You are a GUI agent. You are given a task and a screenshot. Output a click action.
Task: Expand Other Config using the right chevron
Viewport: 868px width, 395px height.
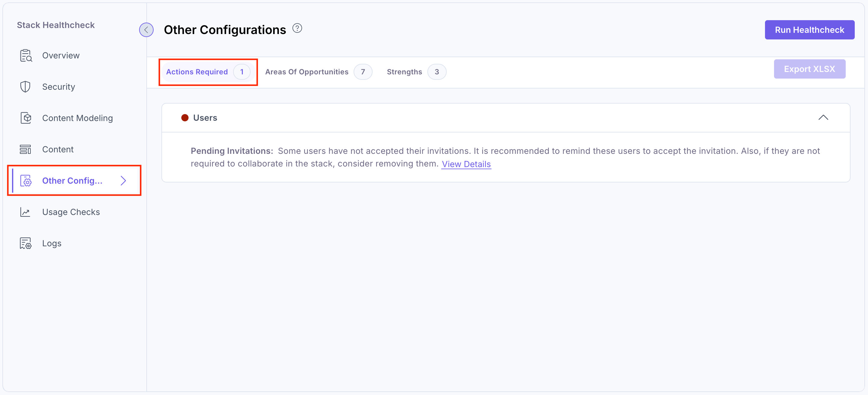pos(123,181)
